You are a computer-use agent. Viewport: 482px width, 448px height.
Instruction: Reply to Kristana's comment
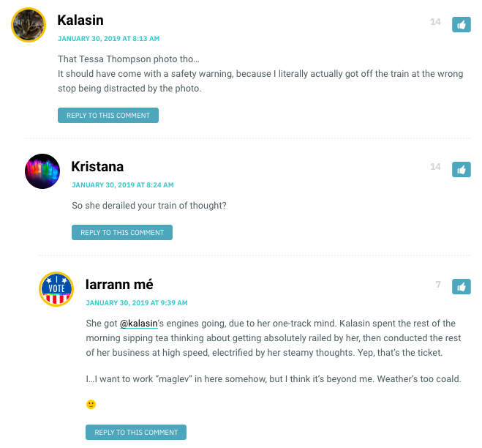click(122, 232)
